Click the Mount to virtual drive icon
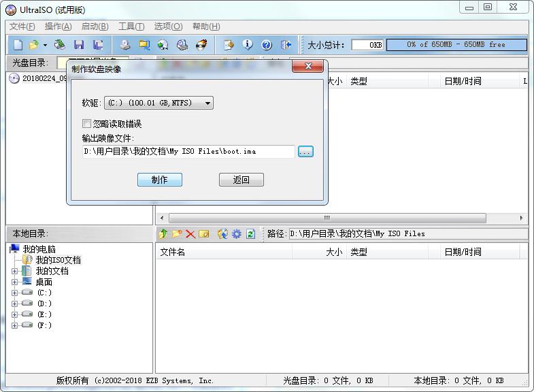 point(182,45)
